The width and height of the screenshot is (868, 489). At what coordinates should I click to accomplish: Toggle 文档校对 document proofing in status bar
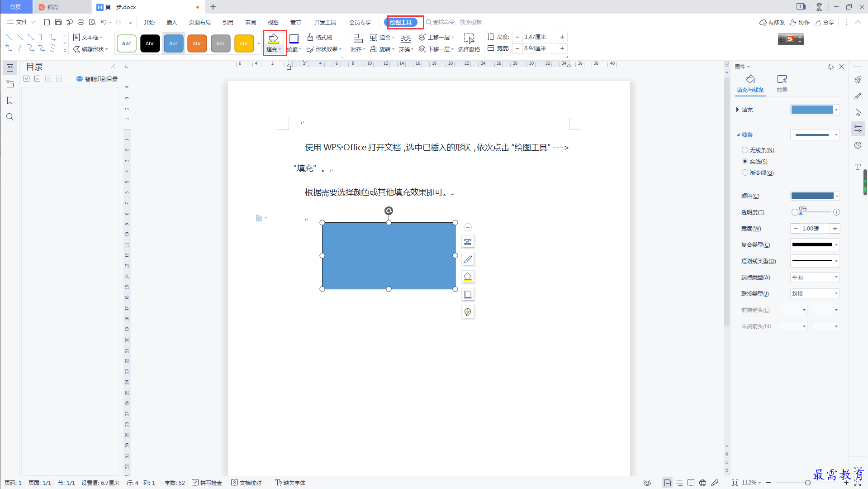(x=247, y=483)
